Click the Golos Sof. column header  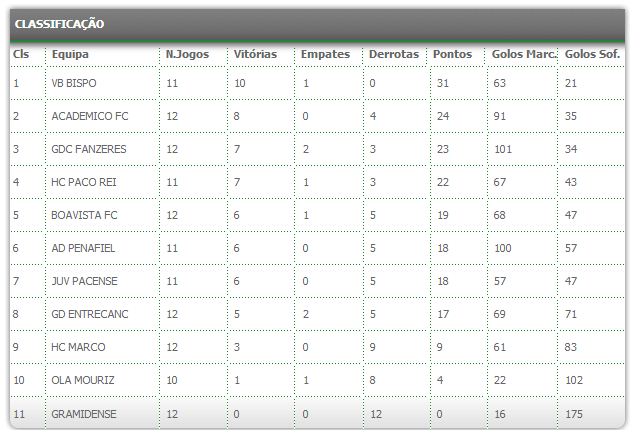[x=593, y=54]
